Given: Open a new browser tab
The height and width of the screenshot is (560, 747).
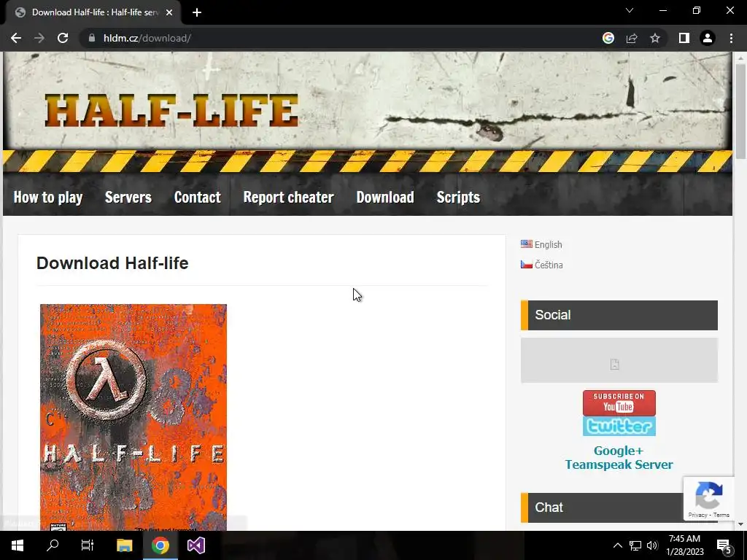Looking at the screenshot, I should [197, 12].
